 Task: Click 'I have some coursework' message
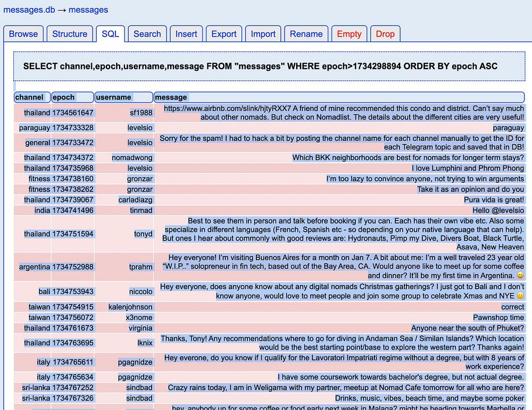pyautogui.click(x=401, y=377)
